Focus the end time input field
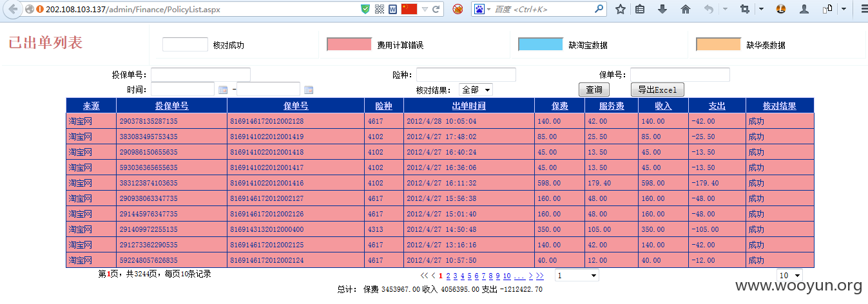The width and height of the screenshot is (868, 304). (268, 89)
